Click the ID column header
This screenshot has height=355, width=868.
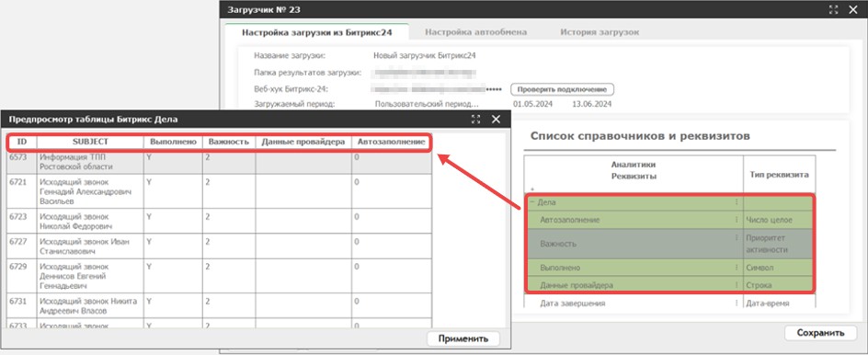pyautogui.click(x=22, y=142)
